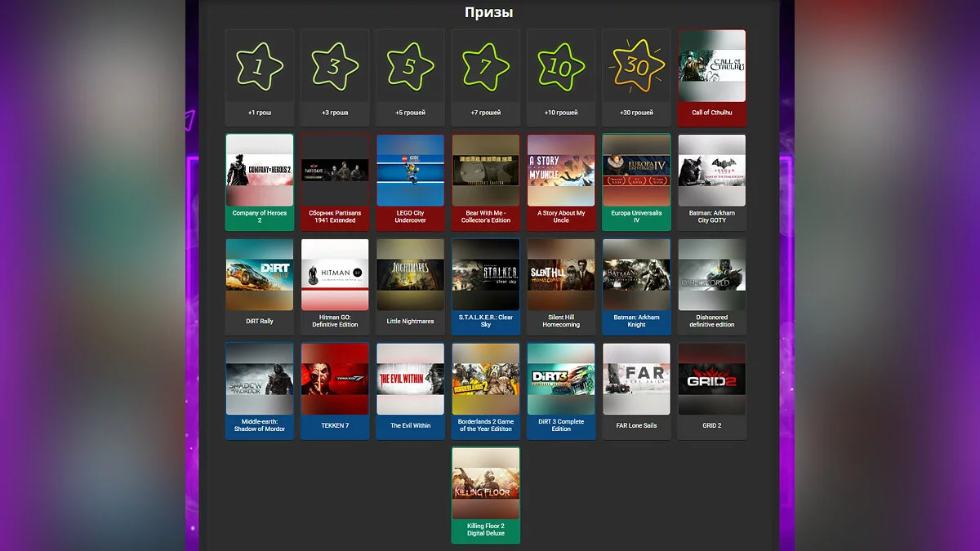
Task: Open the Europa Universalis IV cover
Action: (x=636, y=170)
